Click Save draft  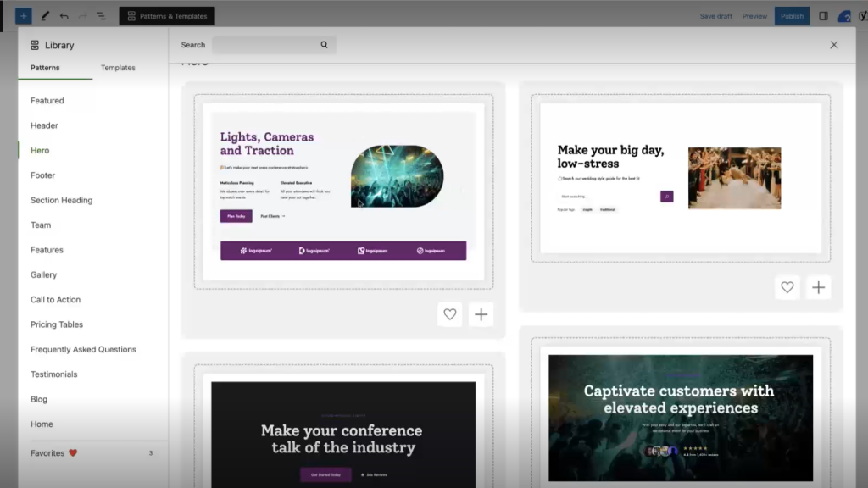point(715,16)
